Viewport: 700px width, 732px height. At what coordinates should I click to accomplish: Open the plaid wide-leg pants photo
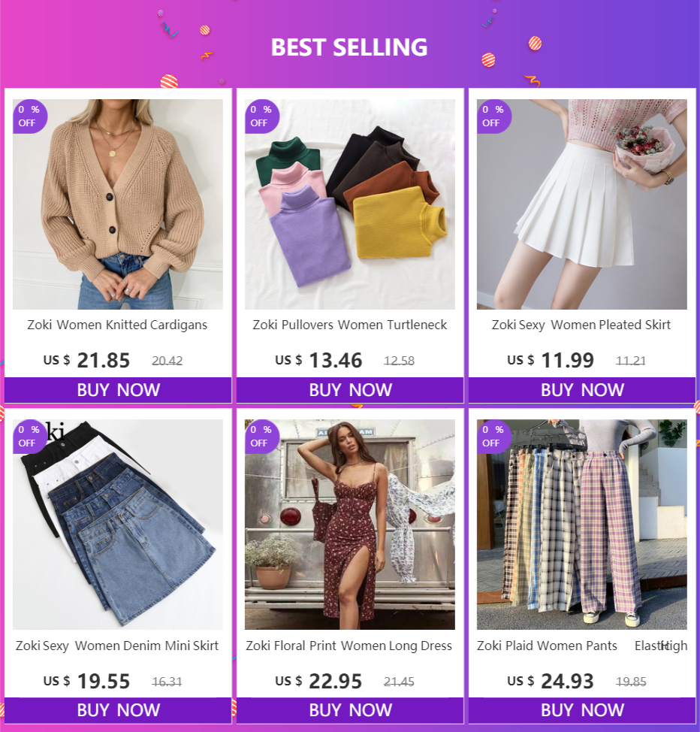pyautogui.click(x=582, y=525)
